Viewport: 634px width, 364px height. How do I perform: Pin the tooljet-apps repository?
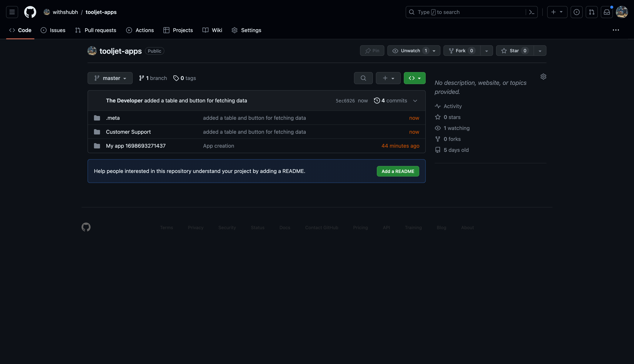click(372, 51)
